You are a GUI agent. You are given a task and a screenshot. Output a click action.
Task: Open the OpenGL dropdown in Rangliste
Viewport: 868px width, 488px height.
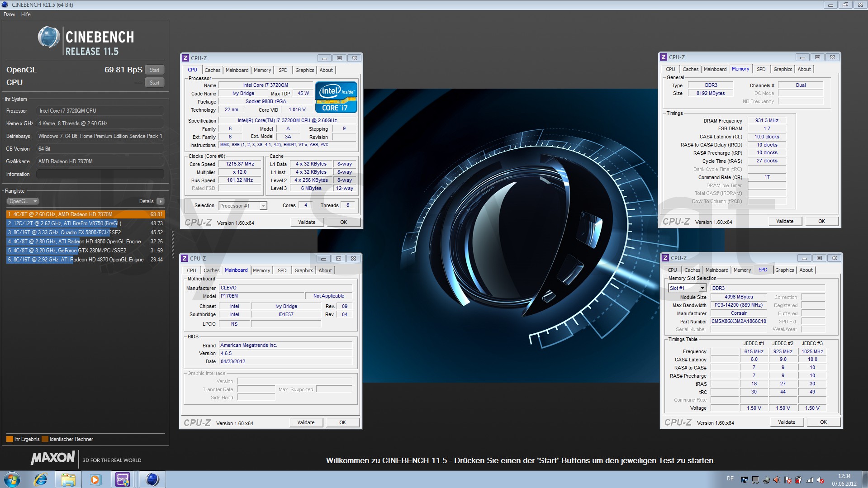23,201
